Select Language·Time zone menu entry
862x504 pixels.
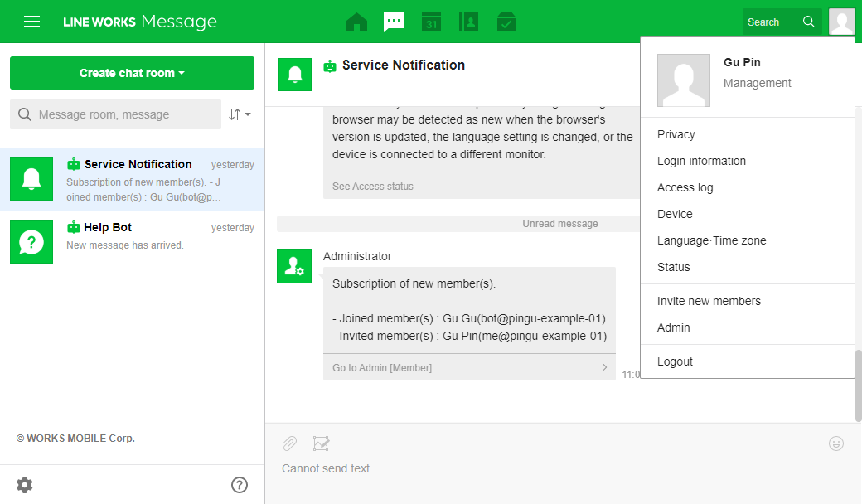pos(711,240)
